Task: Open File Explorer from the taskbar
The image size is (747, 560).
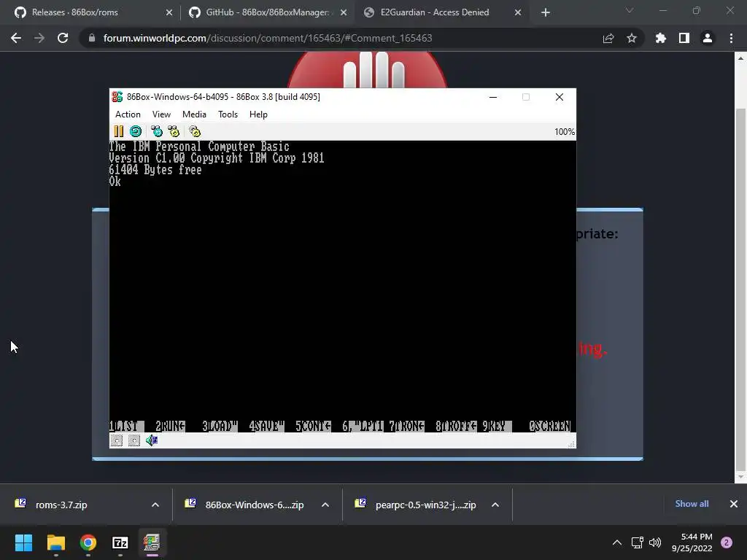Action: click(x=55, y=542)
